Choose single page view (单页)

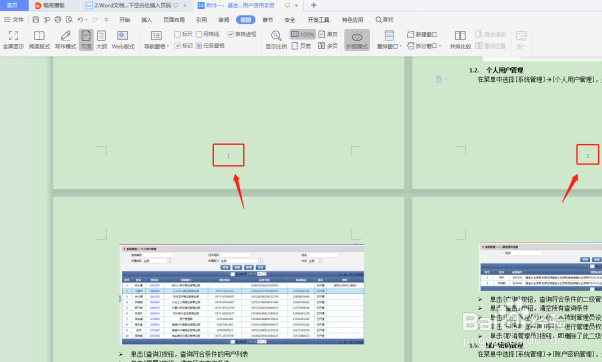tap(328, 34)
